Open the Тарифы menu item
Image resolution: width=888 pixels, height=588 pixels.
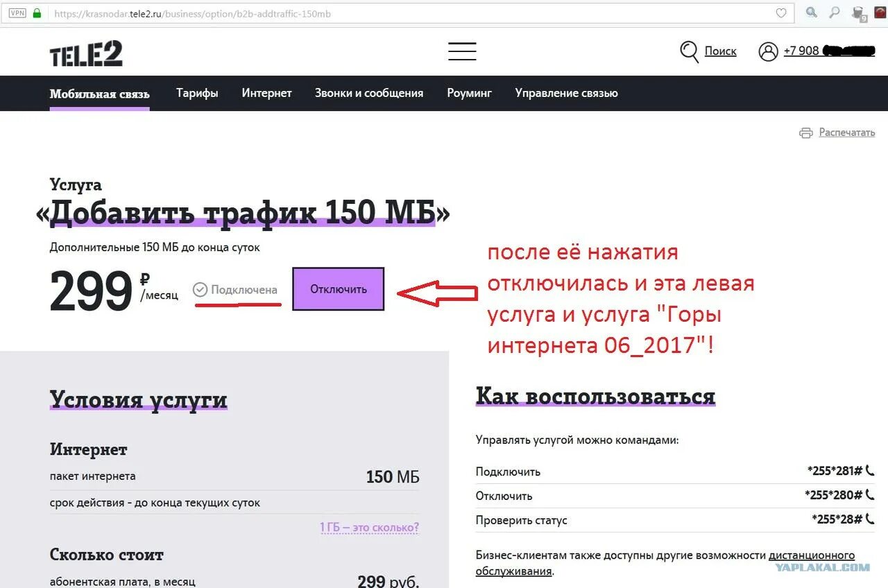coord(197,93)
